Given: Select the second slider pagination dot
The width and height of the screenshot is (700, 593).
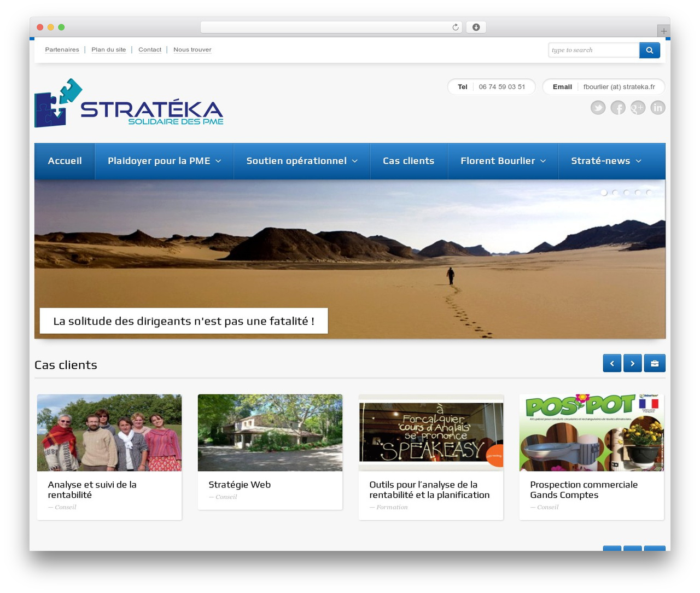Looking at the screenshot, I should (615, 193).
